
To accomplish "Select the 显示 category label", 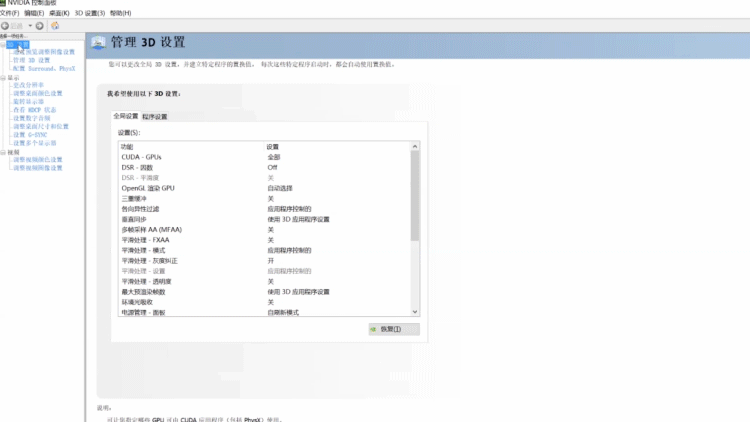I will [13, 78].
